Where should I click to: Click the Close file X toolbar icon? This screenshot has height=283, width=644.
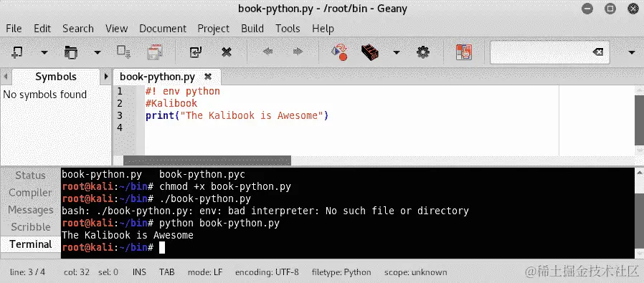pyautogui.click(x=227, y=52)
